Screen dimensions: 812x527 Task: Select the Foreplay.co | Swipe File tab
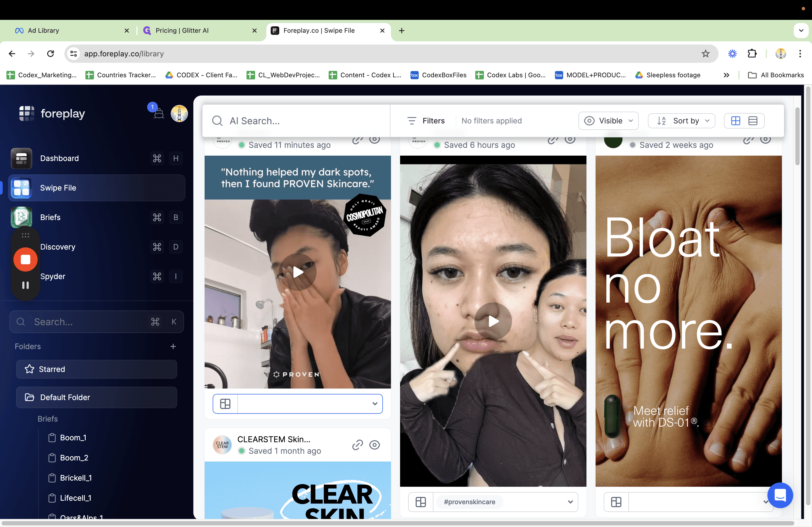pyautogui.click(x=328, y=31)
